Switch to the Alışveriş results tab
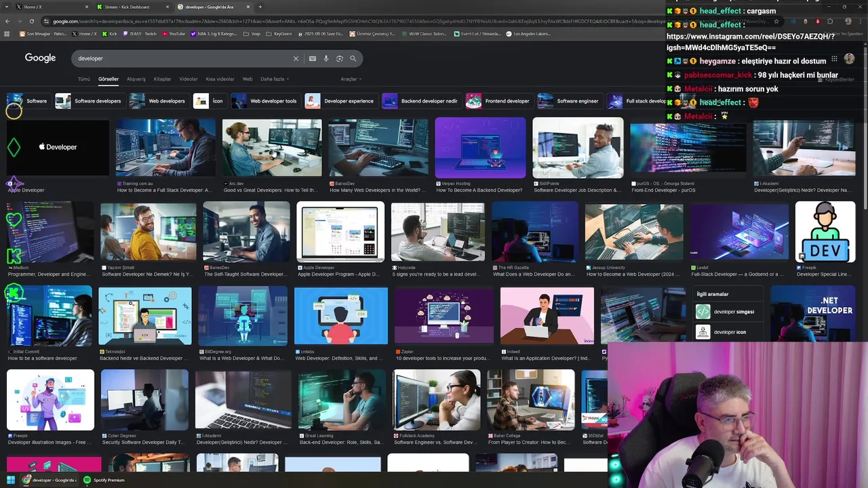This screenshot has height=488, width=868. coord(136,79)
